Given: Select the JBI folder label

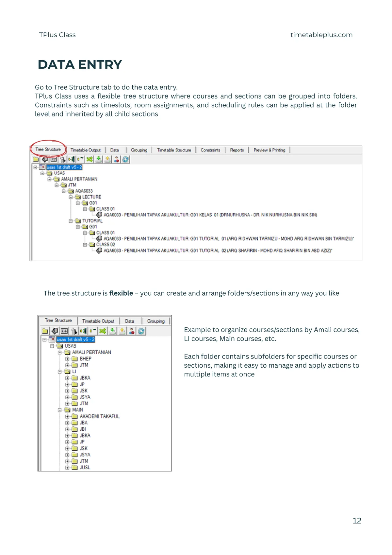Looking at the screenshot, I should [83, 429].
